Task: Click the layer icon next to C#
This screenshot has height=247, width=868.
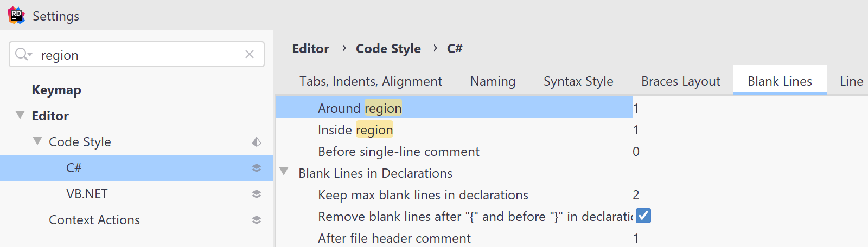Action: [257, 168]
